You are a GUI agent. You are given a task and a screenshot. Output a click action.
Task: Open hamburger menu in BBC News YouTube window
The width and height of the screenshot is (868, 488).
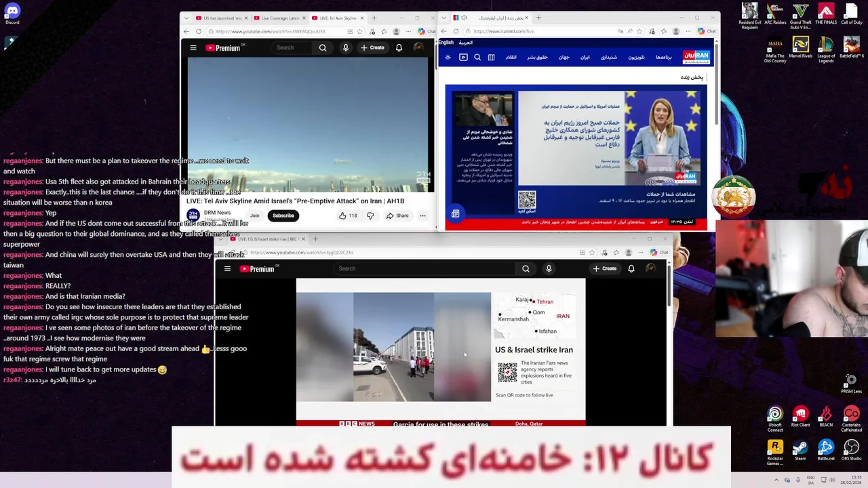227,268
